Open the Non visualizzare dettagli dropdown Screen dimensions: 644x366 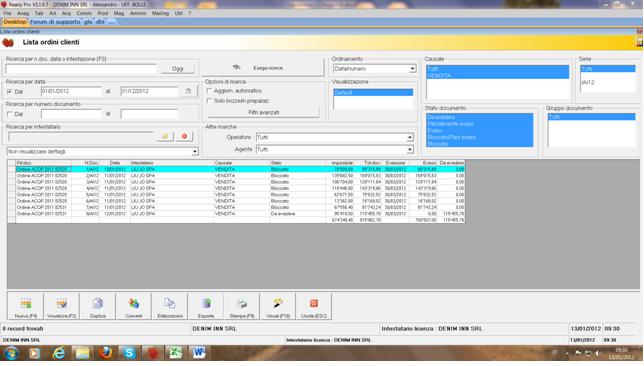pos(195,152)
